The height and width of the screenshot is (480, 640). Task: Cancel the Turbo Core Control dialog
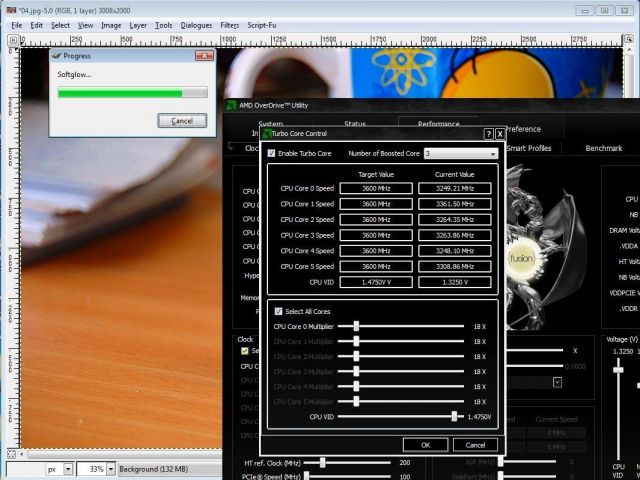(x=475, y=445)
